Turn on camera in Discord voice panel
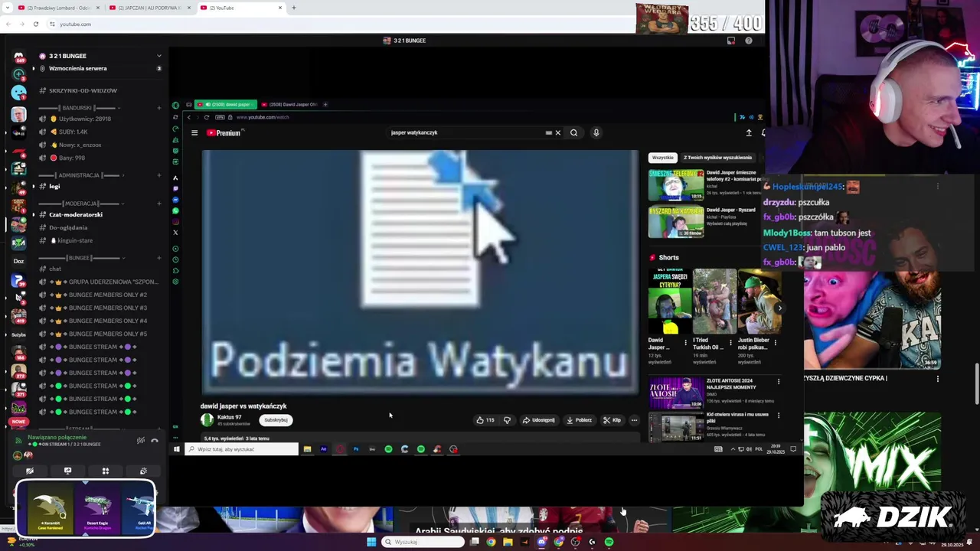Image resolution: width=980 pixels, height=551 pixels. tap(30, 471)
